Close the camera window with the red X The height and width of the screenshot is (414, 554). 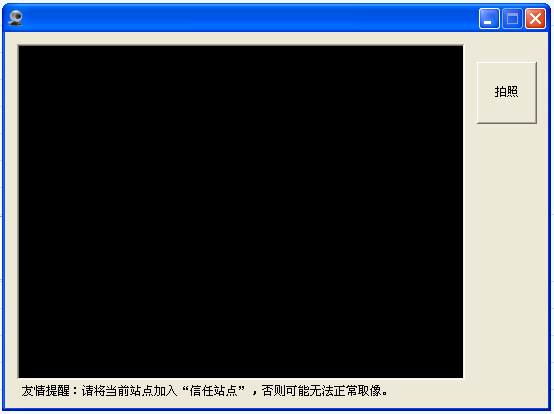(x=535, y=18)
